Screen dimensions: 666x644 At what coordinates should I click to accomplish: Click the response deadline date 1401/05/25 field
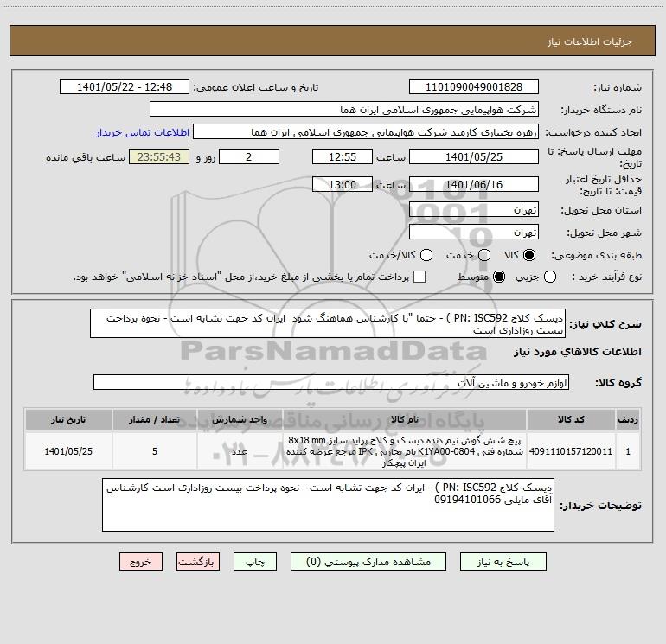pos(474,156)
